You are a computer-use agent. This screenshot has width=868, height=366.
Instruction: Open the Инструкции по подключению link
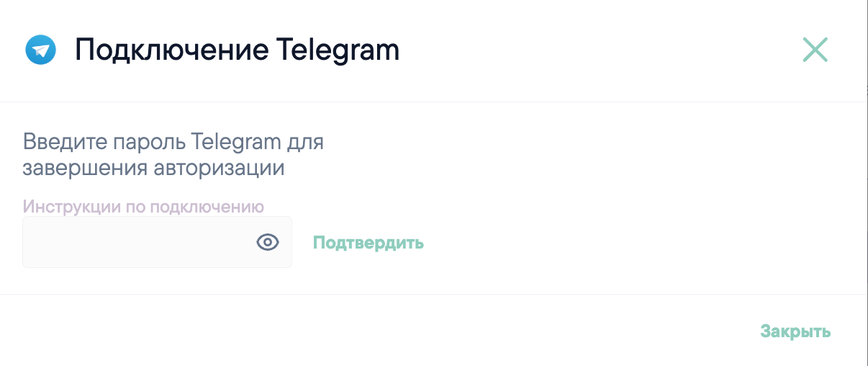(144, 207)
